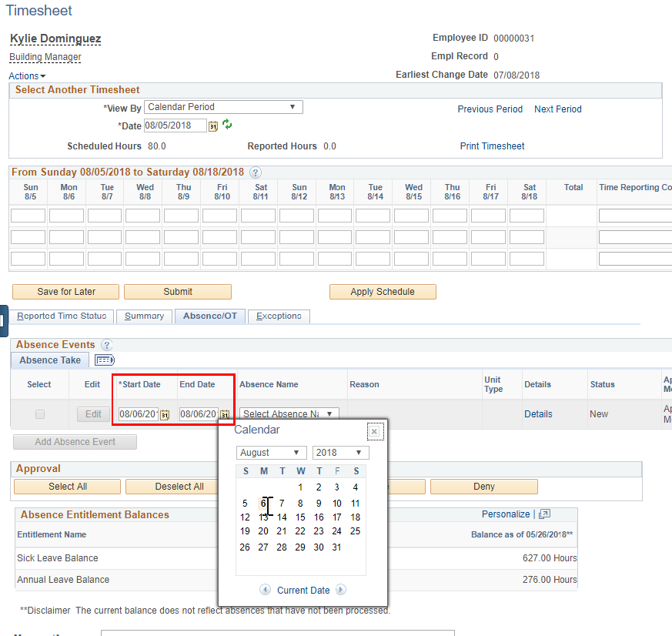
Task: Open the Start Date calendar picker
Action: pyautogui.click(x=163, y=414)
